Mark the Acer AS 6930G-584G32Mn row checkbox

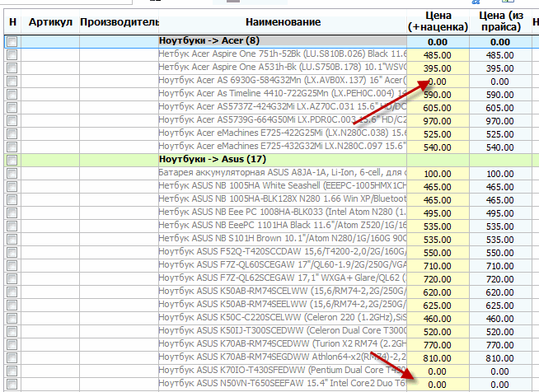pyautogui.click(x=12, y=81)
